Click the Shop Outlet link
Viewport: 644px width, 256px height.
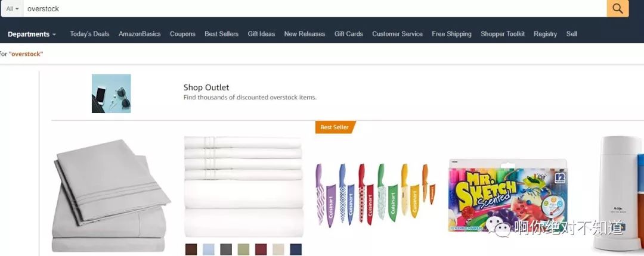point(206,88)
